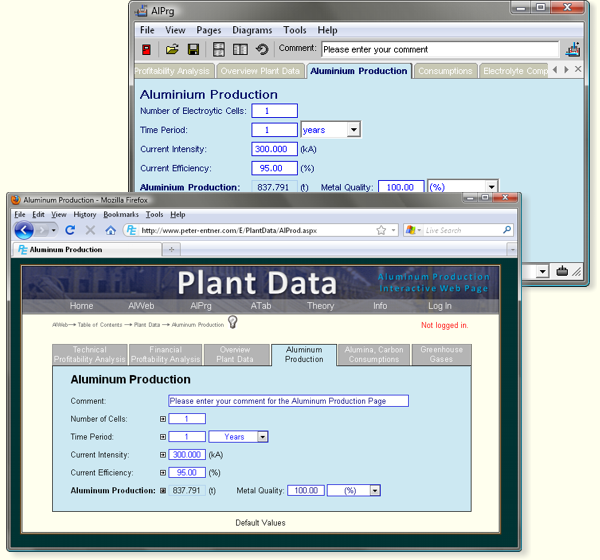Viewport: 600px width, 560px height.
Task: Open the AlPrg File menu
Action: pyautogui.click(x=147, y=30)
